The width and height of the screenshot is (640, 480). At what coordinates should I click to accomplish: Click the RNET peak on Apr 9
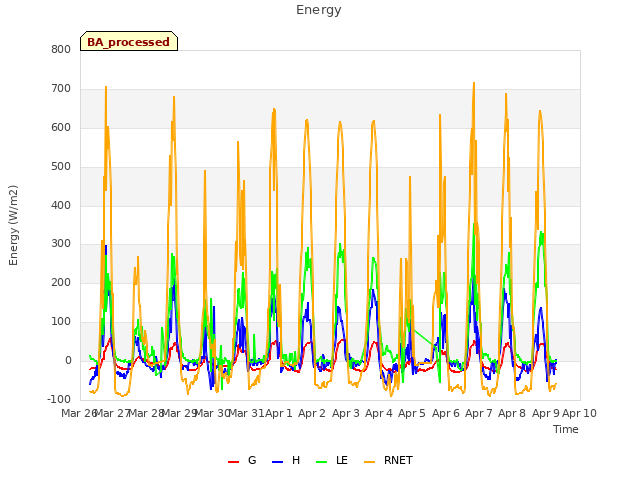[540, 111]
